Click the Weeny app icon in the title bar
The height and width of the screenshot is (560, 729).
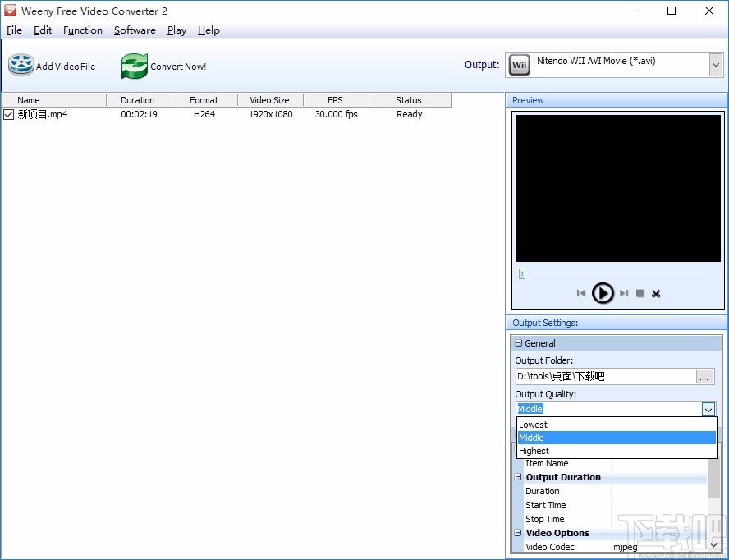click(11, 11)
